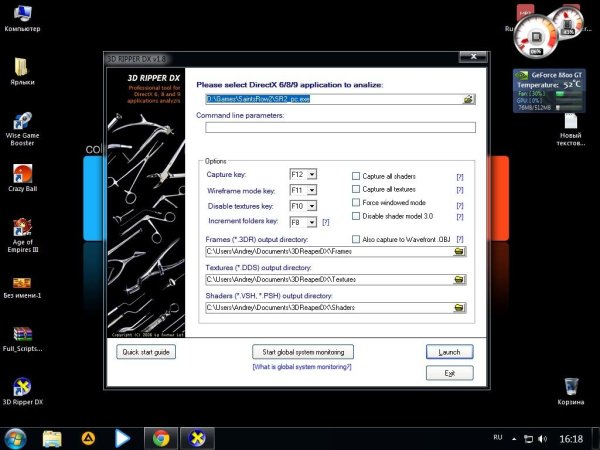
Task: Show hidden tray icons arrow
Action: pyautogui.click(x=514, y=439)
